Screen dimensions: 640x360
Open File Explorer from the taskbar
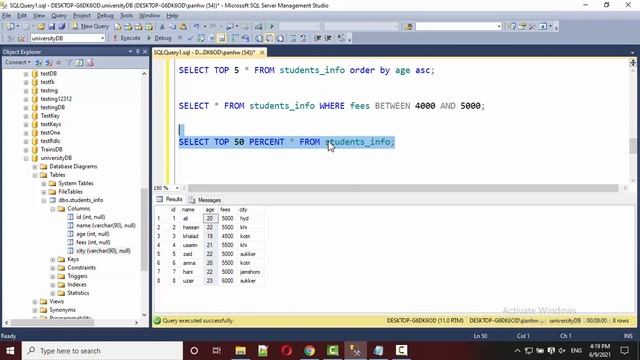[240, 351]
